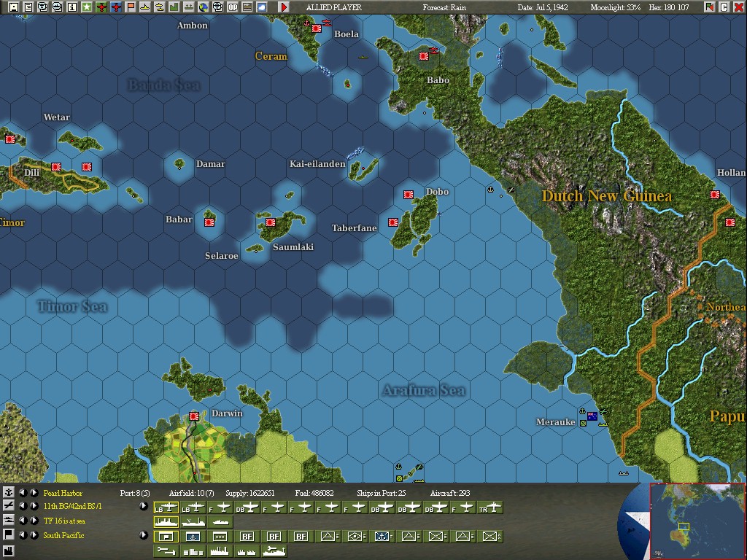Click the save game disk icon
747x560 pixels.
(x=14, y=7)
